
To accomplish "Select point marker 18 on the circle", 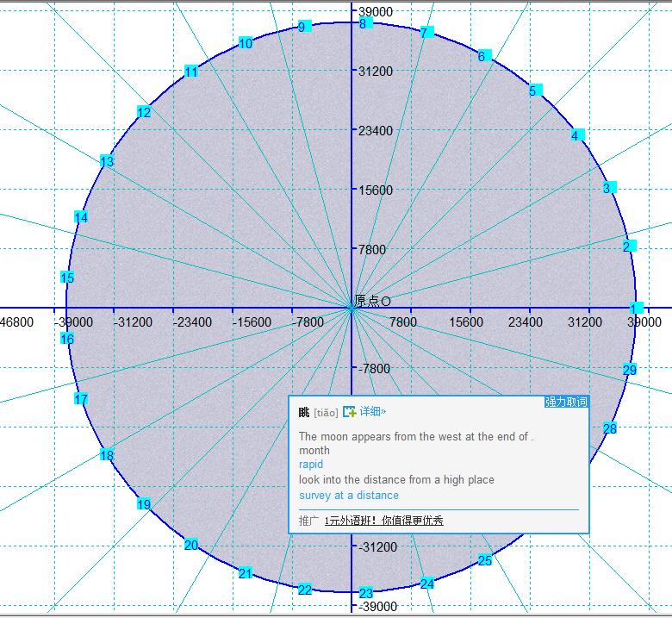I will pos(107,454).
